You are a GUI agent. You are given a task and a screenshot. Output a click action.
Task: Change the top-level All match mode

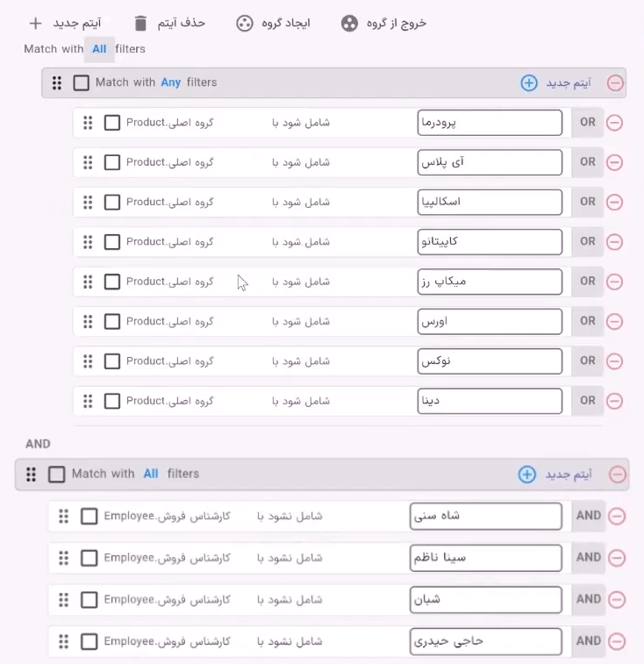pyautogui.click(x=99, y=49)
